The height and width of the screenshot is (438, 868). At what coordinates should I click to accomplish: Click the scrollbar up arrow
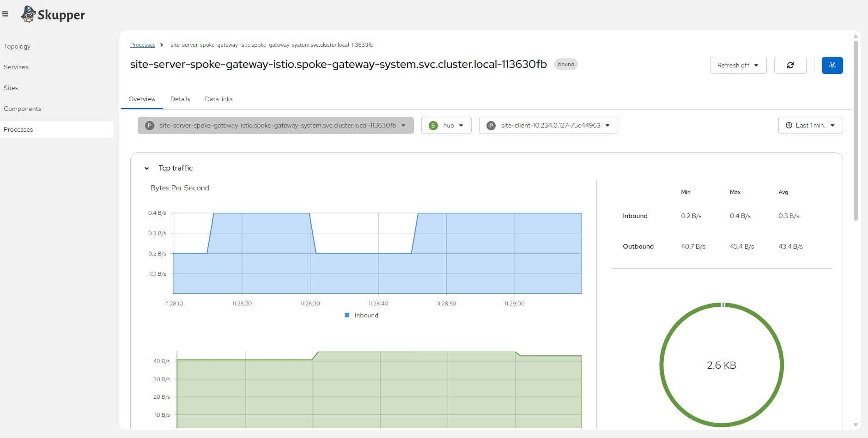coord(856,36)
